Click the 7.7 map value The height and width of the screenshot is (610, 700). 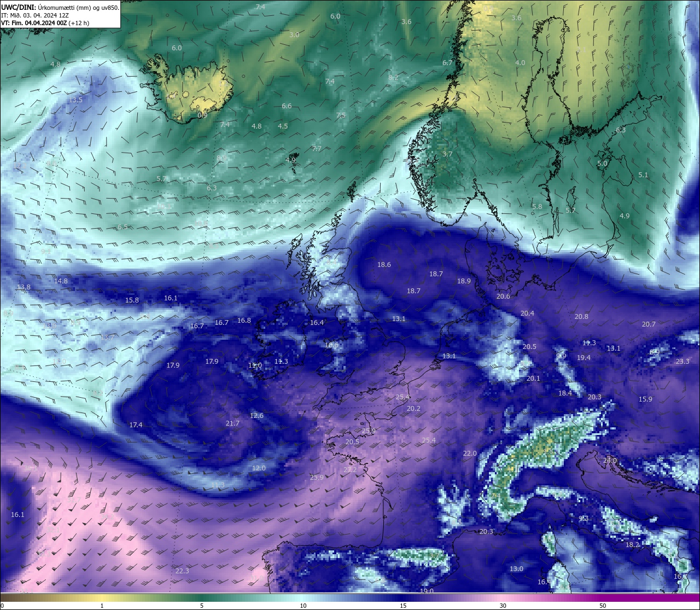click(x=317, y=148)
